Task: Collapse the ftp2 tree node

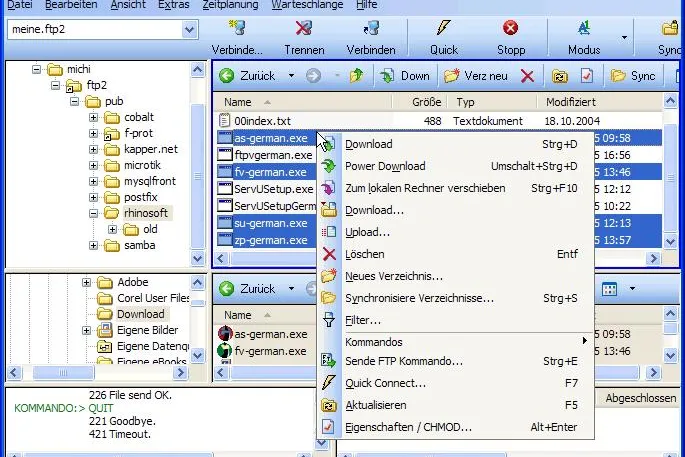Action: pos(55,85)
